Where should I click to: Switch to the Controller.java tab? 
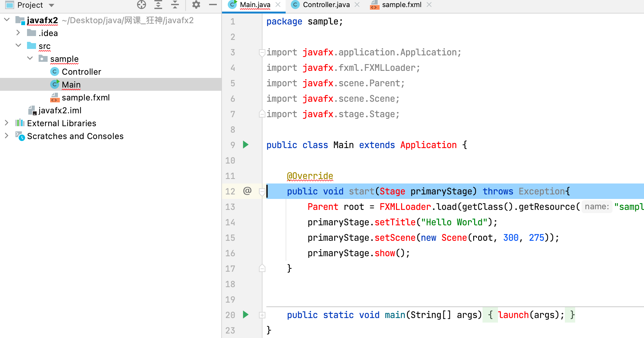326,5
